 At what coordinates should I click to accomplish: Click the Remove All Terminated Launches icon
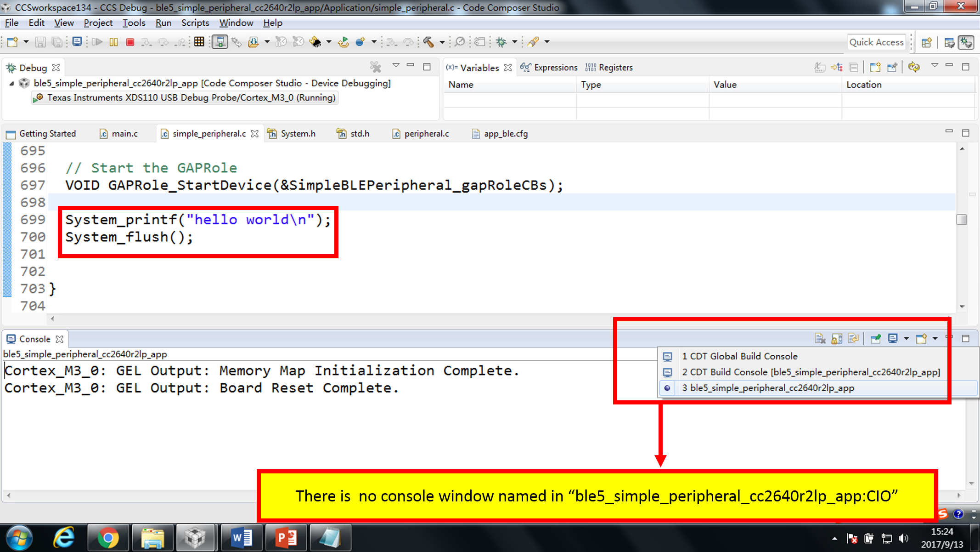click(375, 67)
